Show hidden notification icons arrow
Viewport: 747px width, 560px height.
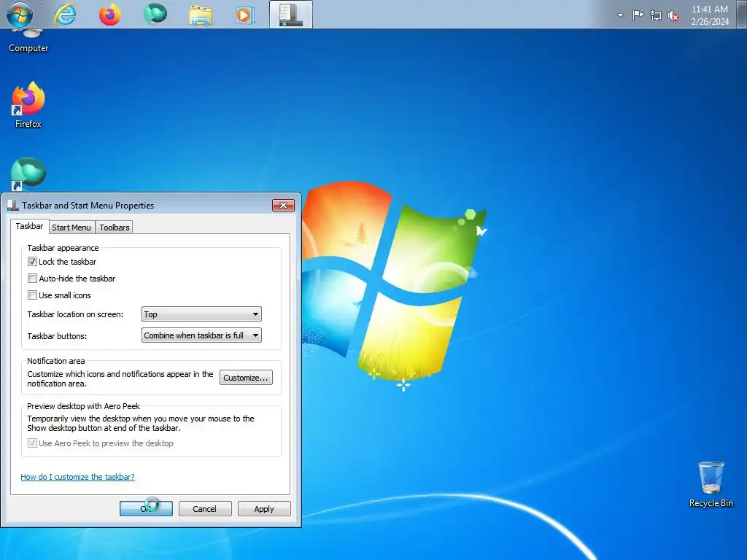point(620,15)
